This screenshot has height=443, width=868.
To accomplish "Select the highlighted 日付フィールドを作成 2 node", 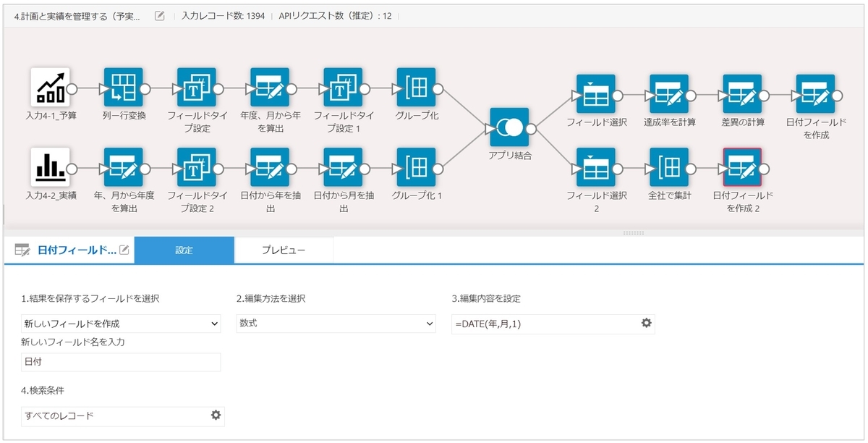I will (742, 166).
